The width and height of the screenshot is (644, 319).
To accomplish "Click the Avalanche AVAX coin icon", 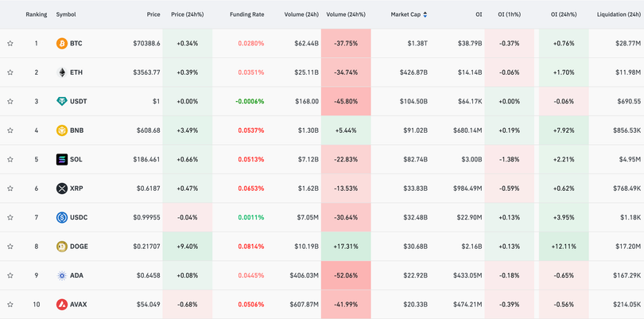I will (62, 305).
